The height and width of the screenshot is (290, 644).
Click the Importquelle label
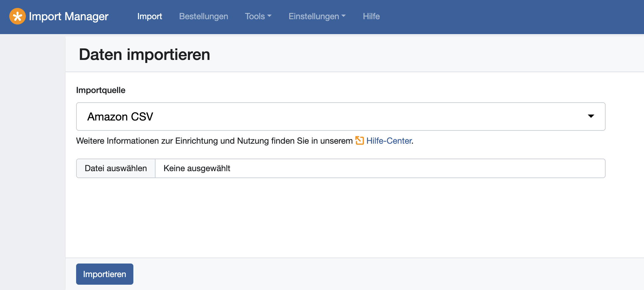[101, 90]
